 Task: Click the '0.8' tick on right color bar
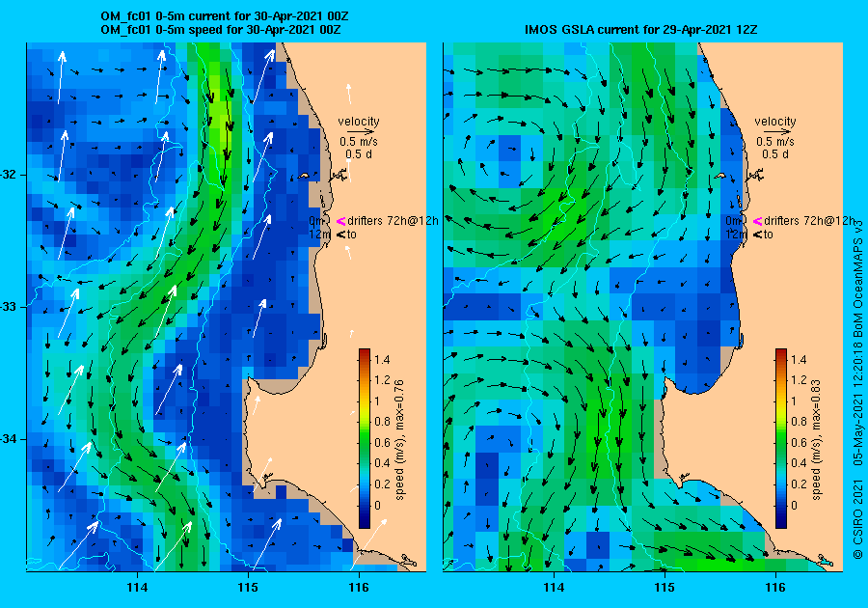799,422
